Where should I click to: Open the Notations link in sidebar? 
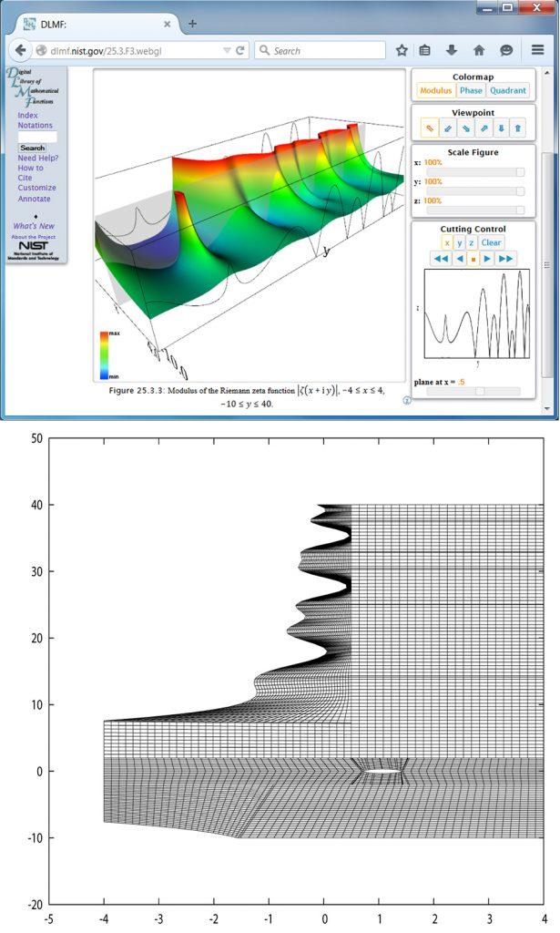[35, 125]
